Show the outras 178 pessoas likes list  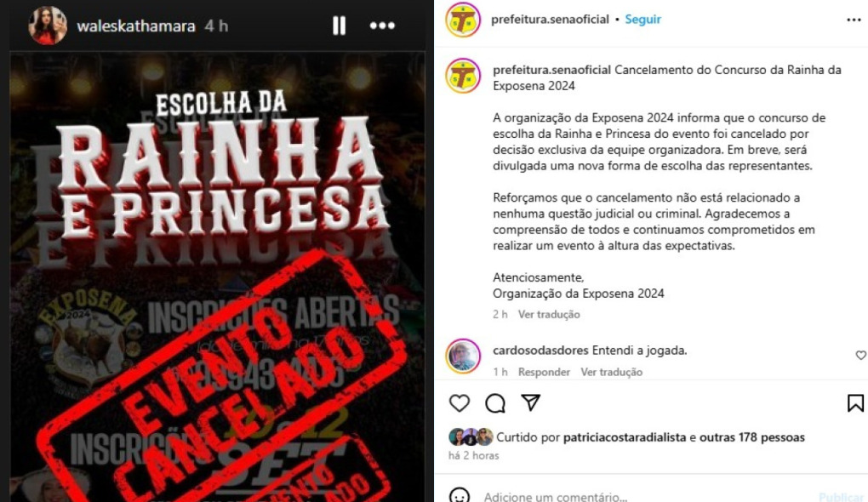pos(751,437)
